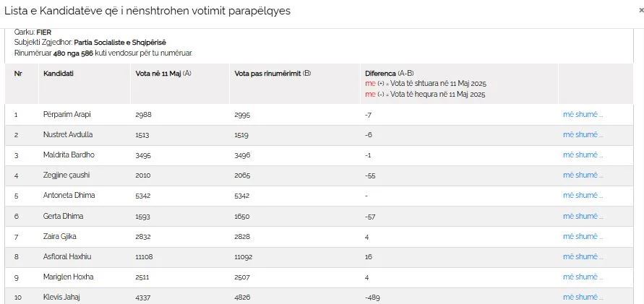This screenshot has width=644, height=304.
Task: Open 'më shumë' for Klevis Jahaj
Action: click(x=583, y=297)
